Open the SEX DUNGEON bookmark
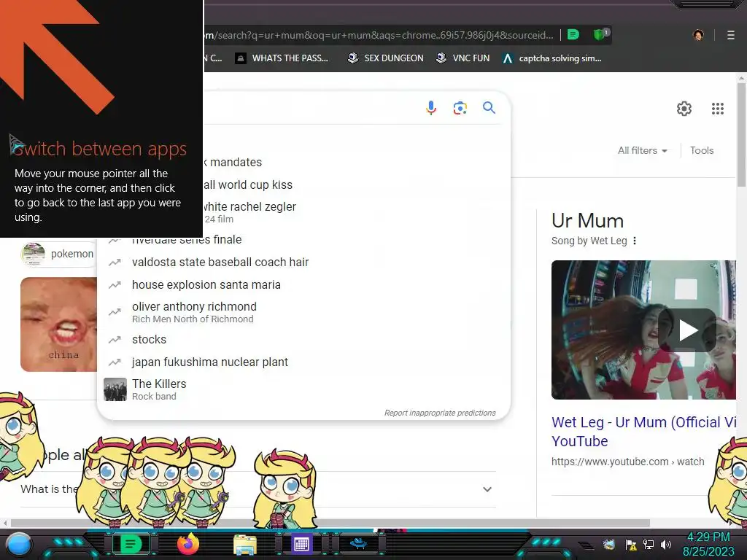This screenshot has width=747, height=560. 385,58
